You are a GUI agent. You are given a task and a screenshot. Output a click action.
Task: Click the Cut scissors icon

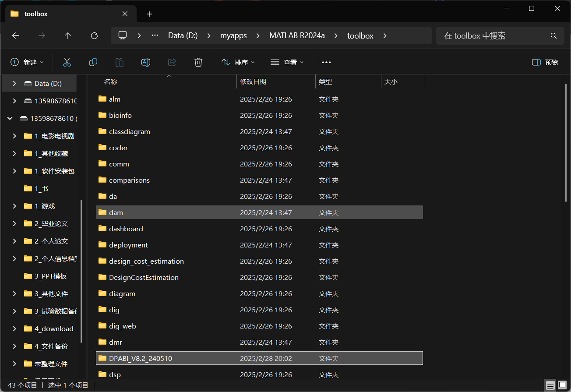(x=67, y=62)
